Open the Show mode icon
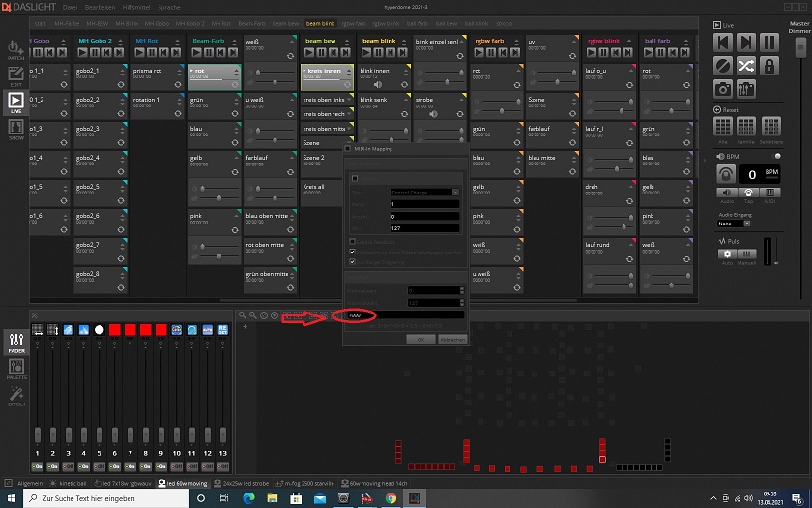This screenshot has width=812, height=508. pos(15,130)
